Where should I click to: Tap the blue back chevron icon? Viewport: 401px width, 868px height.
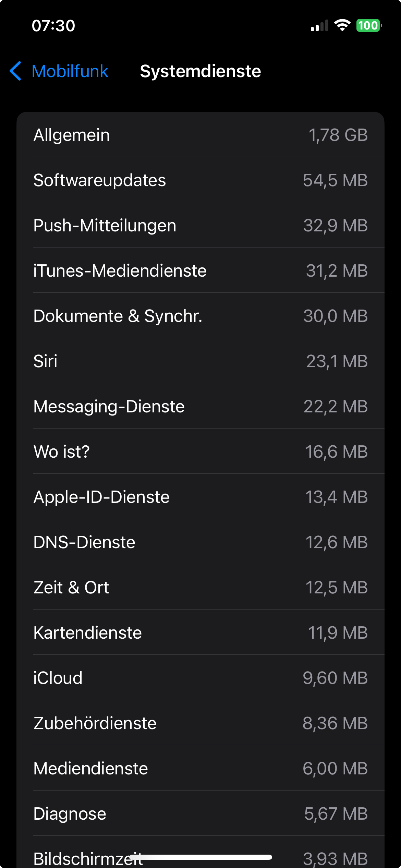pyautogui.click(x=16, y=71)
